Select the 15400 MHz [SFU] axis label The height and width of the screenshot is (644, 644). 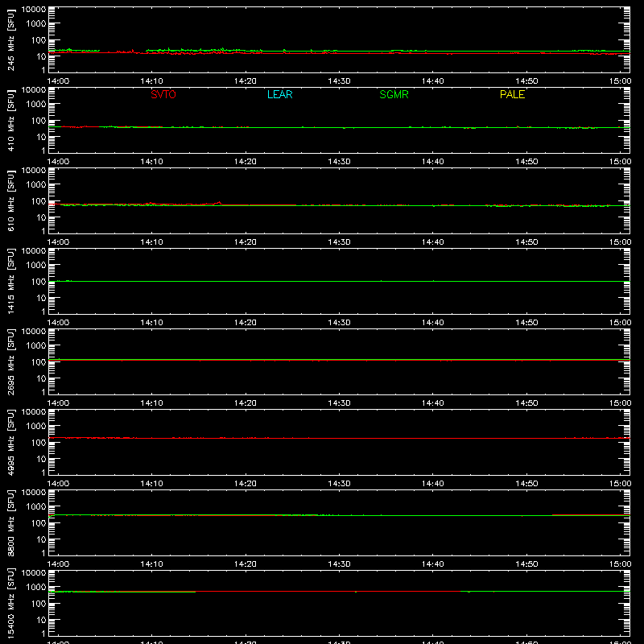(10, 603)
